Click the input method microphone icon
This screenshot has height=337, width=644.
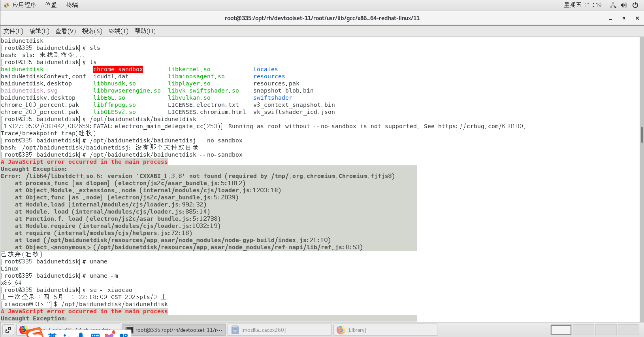point(81,335)
